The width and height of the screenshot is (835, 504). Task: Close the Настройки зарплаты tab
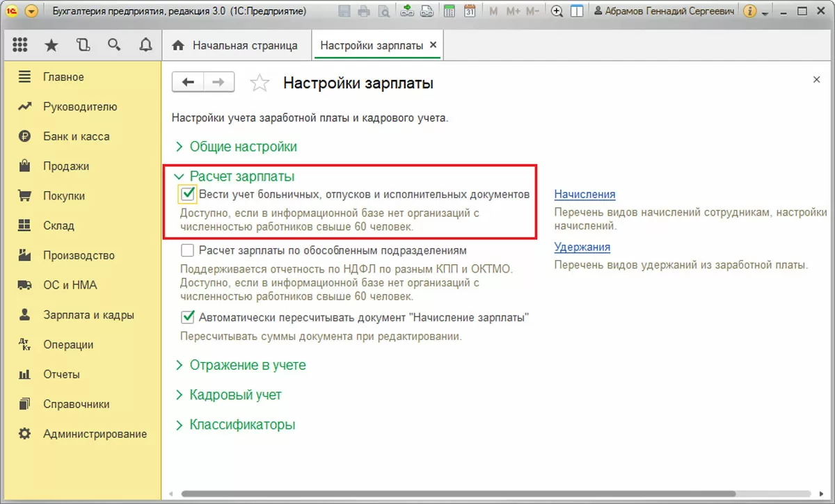[433, 45]
